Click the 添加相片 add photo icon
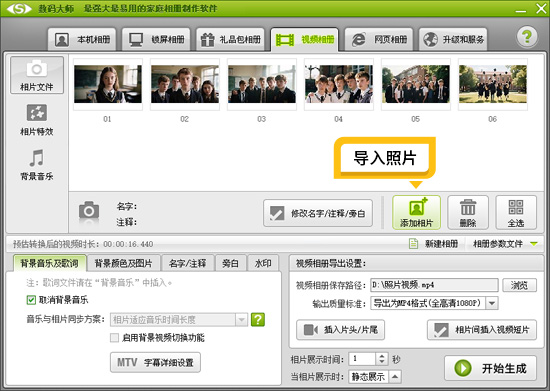This screenshot has height=391, width=550. [x=417, y=207]
